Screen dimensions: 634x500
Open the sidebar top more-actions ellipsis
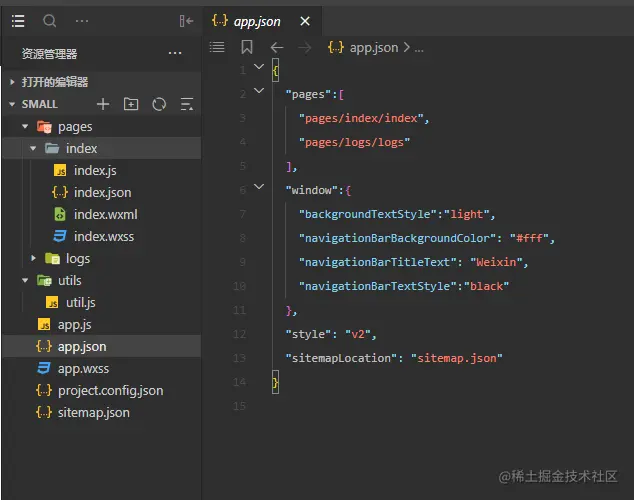coord(82,21)
